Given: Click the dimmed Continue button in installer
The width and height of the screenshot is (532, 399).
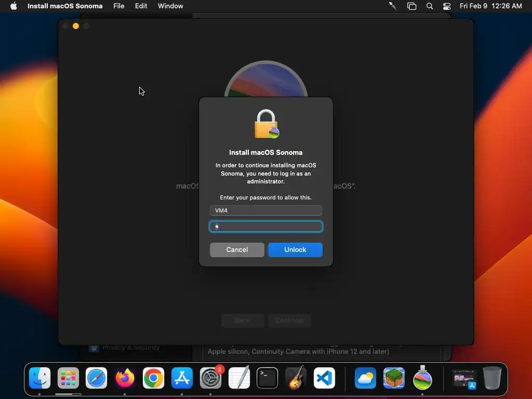Looking at the screenshot, I should click(289, 320).
